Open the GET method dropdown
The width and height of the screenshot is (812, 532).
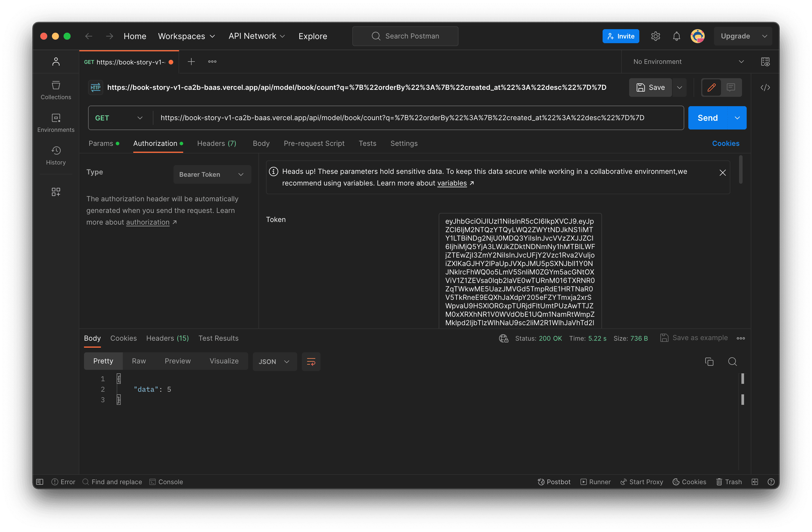119,118
